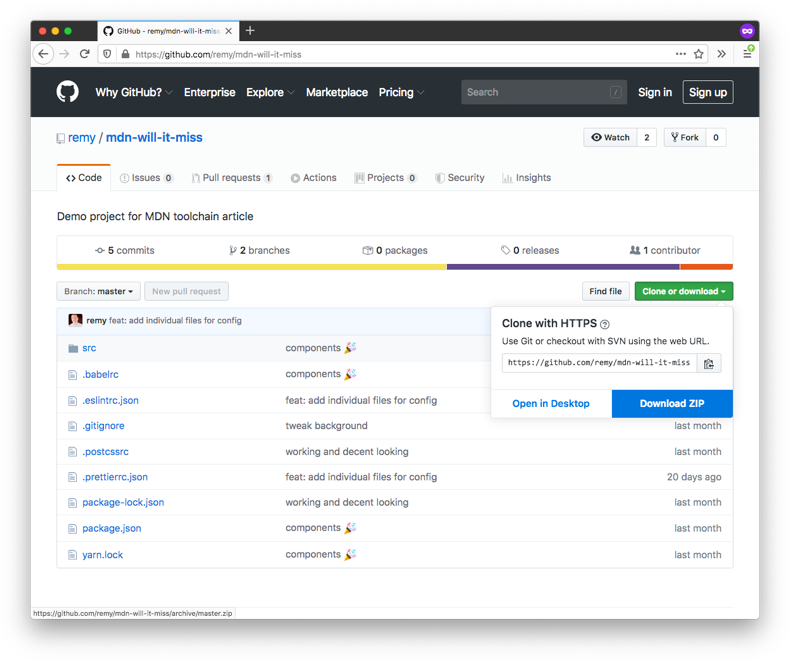Click the package.json file icon
Screen dimensions: 790x662
tap(73, 528)
